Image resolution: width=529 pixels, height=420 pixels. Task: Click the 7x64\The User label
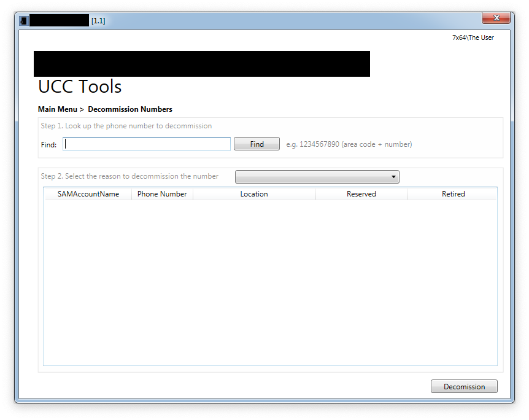[x=473, y=37]
